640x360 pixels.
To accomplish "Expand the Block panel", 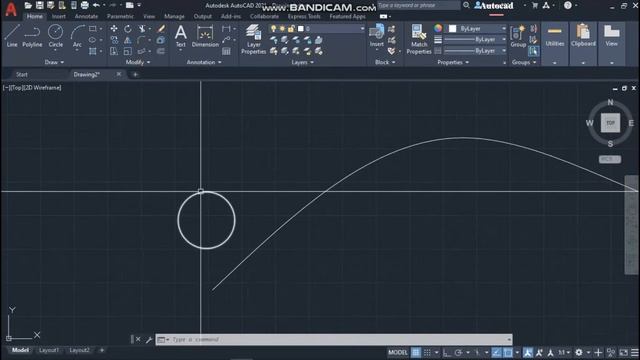I will [x=385, y=62].
